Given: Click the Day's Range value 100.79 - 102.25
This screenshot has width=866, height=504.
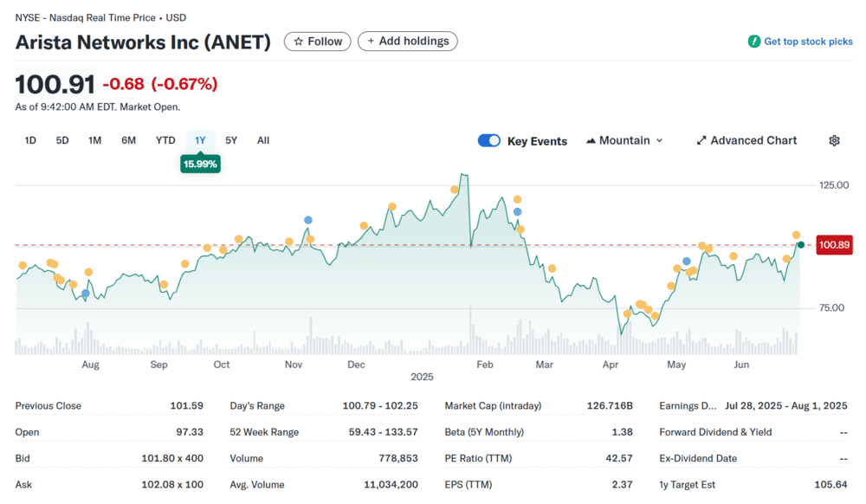Looking at the screenshot, I should [380, 406].
